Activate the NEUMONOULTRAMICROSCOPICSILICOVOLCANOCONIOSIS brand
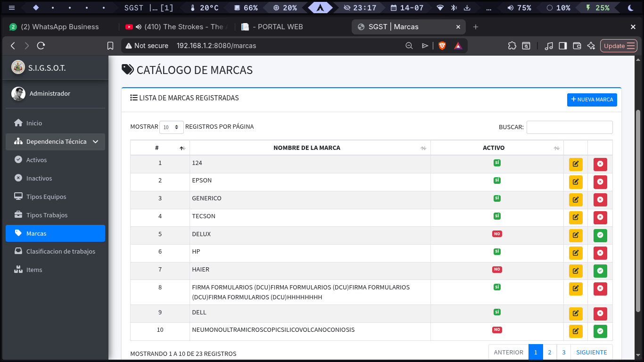The width and height of the screenshot is (644, 362). (600, 331)
